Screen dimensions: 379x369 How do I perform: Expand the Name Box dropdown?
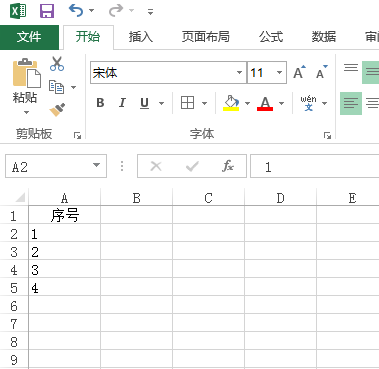point(96,165)
